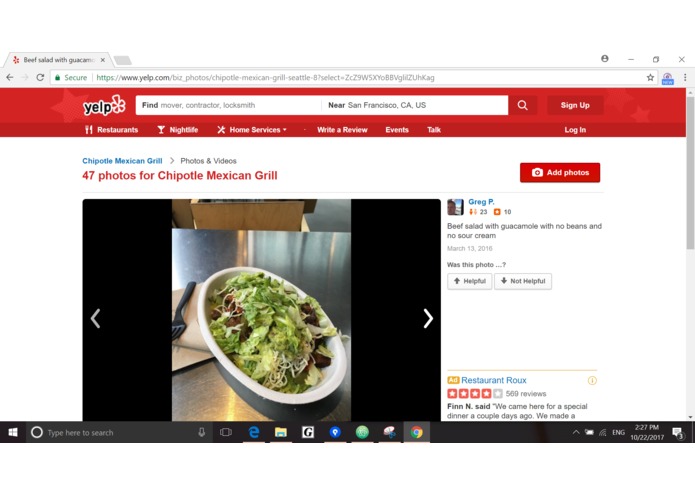Close the Beef salad browser tab

102,60
